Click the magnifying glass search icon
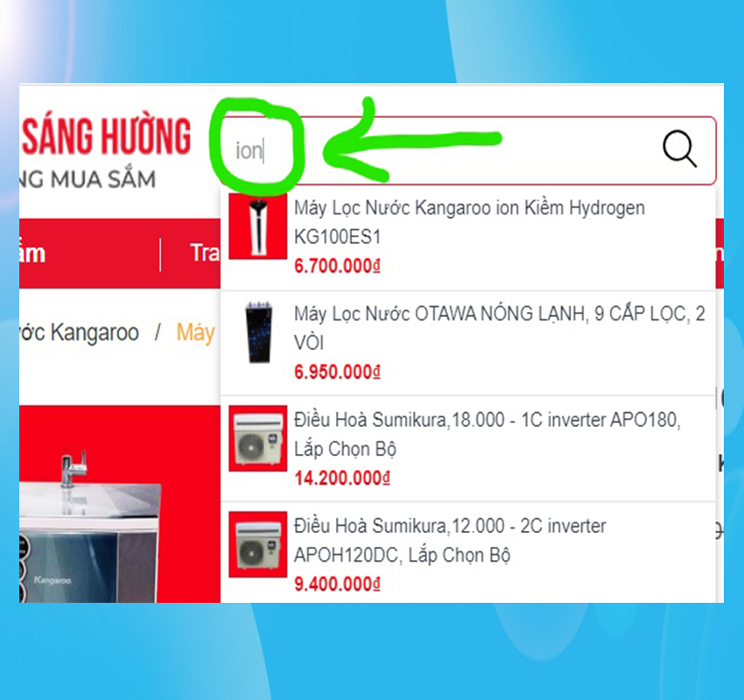This screenshot has width=744, height=700. (x=679, y=149)
